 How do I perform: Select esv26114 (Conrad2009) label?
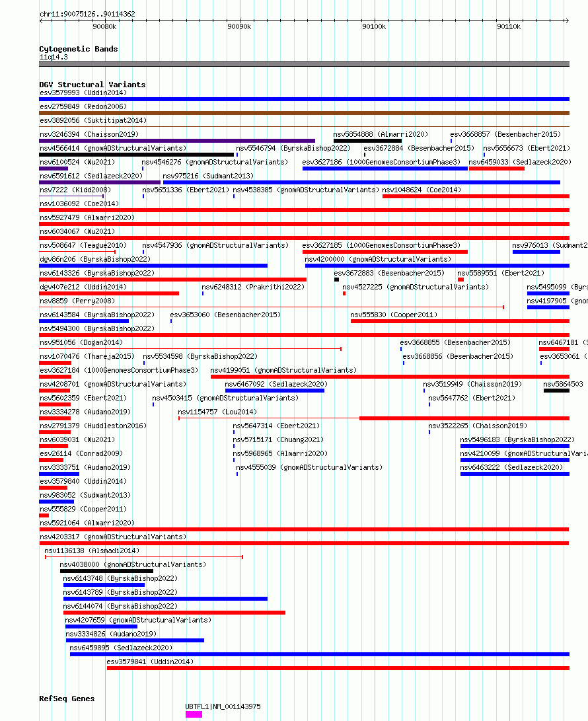coord(81,453)
